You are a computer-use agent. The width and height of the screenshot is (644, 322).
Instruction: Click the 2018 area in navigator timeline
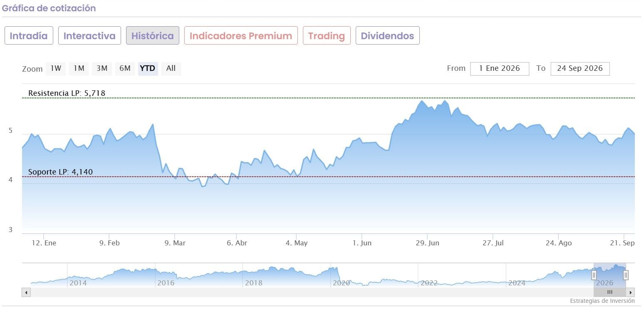254,283
